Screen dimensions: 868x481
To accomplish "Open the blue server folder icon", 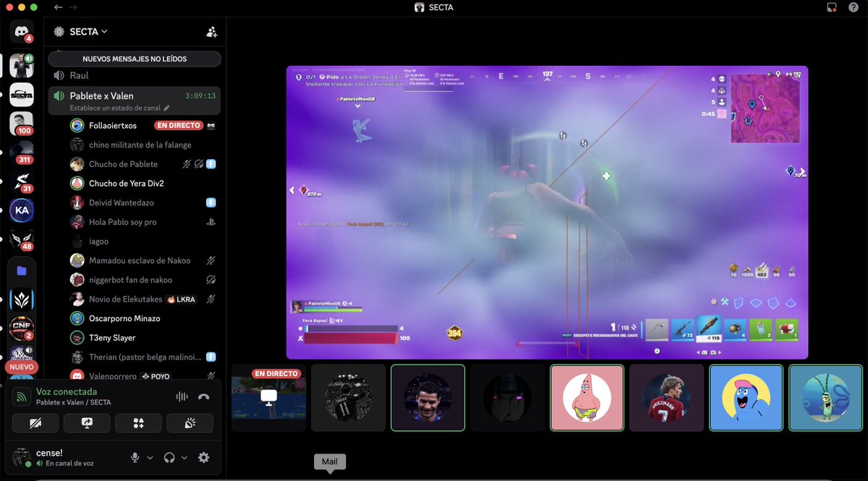I will coord(22,271).
